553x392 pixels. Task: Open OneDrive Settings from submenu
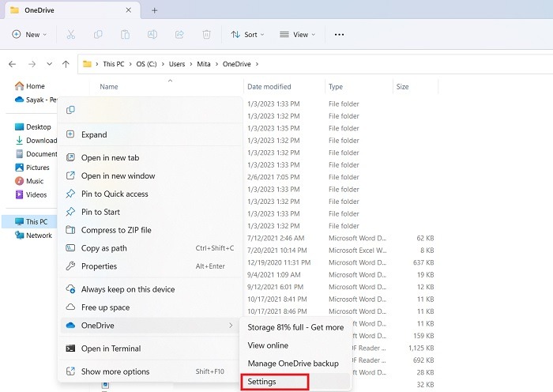tap(295, 382)
